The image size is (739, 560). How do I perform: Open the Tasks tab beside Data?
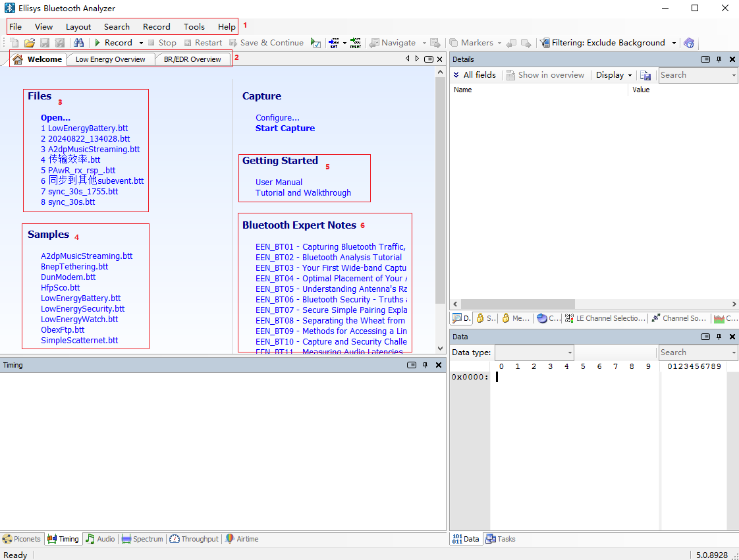point(501,539)
